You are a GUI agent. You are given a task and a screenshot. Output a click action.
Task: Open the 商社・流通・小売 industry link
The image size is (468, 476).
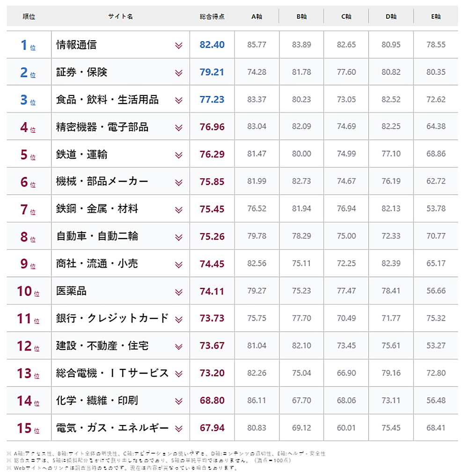tap(97, 264)
